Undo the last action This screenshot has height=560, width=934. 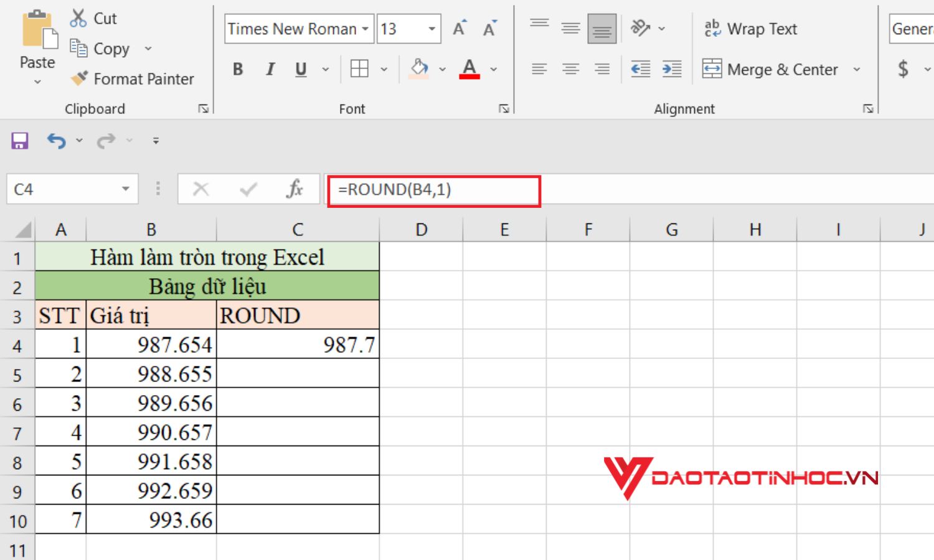[x=55, y=141]
